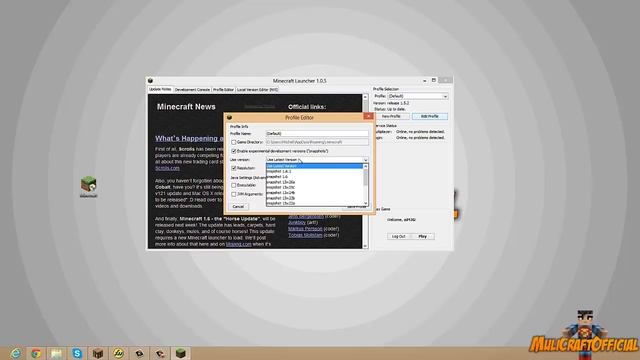Screen dimensions: 640x360
Task: Open the Development Console tab
Action: (192, 90)
